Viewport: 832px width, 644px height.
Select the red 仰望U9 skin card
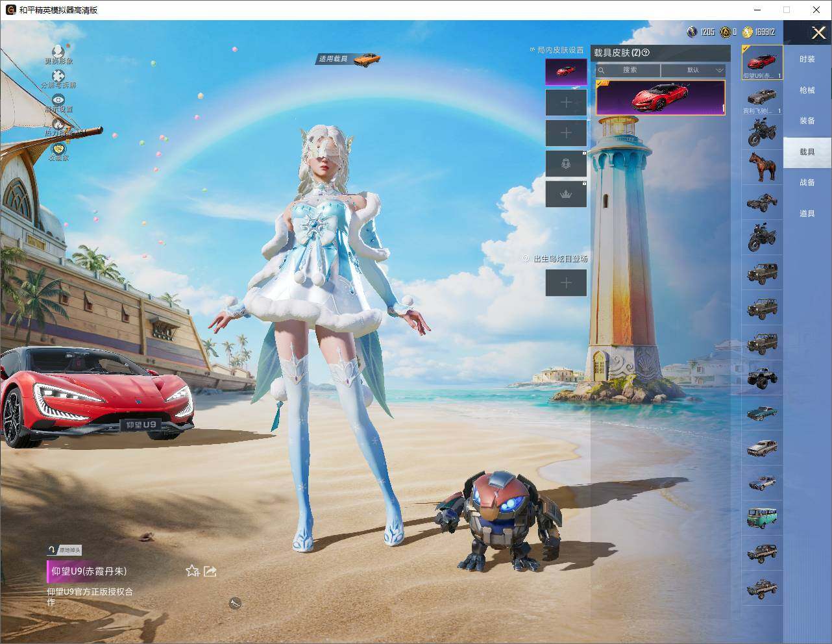point(661,97)
